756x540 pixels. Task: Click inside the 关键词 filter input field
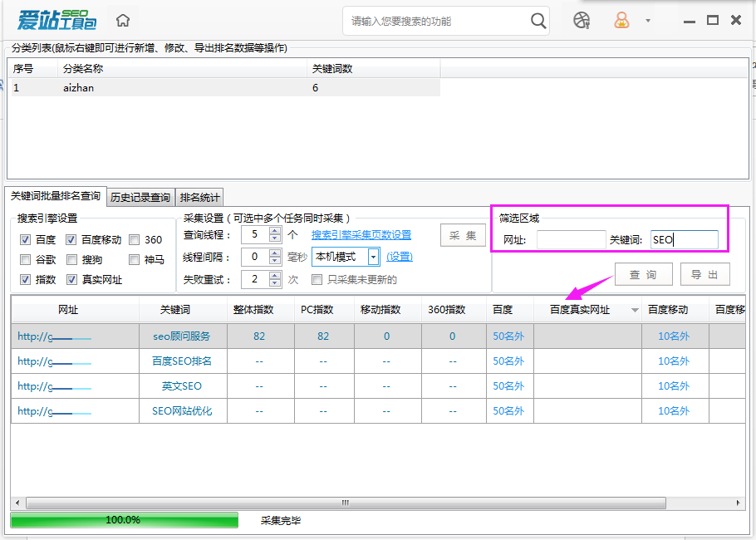[685, 238]
